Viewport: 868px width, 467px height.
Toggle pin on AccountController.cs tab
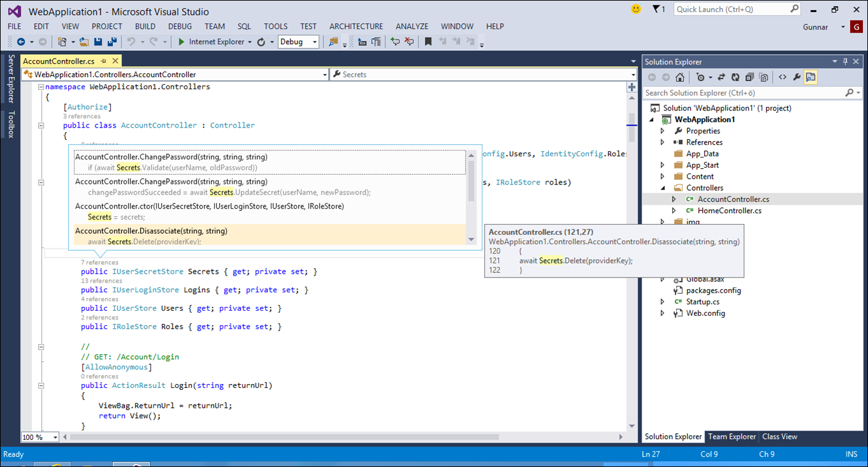tap(104, 61)
